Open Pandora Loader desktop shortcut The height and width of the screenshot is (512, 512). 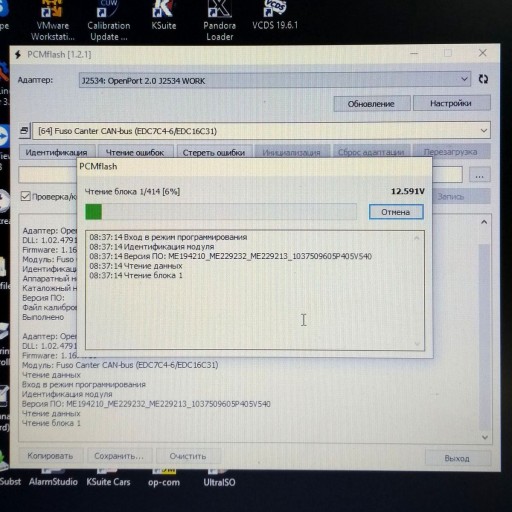[x=219, y=21]
